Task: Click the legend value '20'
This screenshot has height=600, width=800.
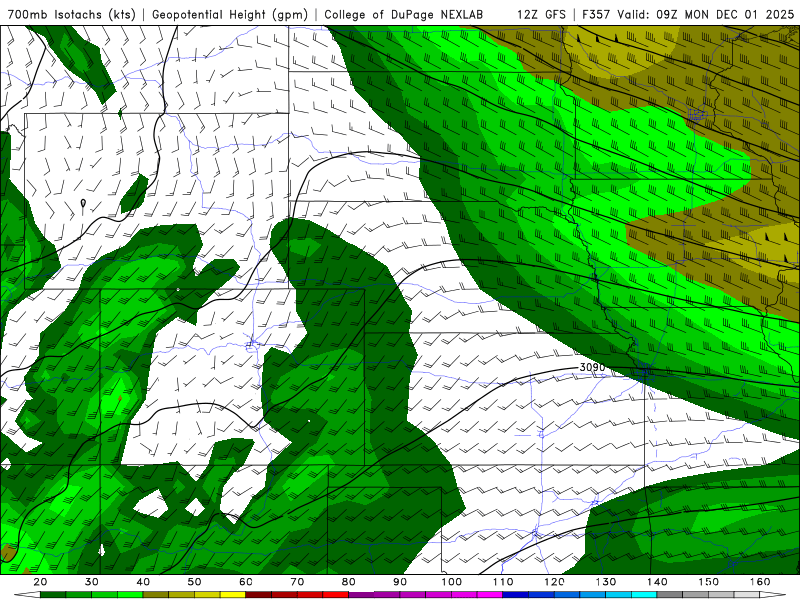Action: coord(40,582)
